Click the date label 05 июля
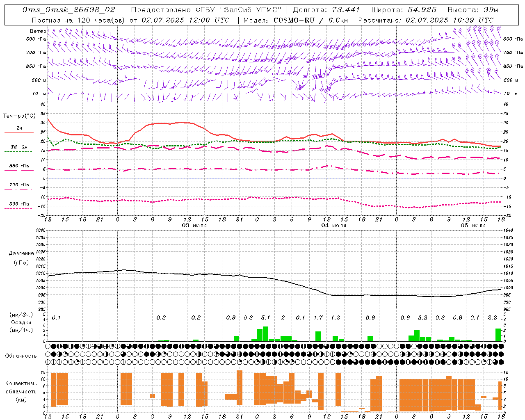The height and width of the screenshot is (420, 525). pyautogui.click(x=473, y=226)
